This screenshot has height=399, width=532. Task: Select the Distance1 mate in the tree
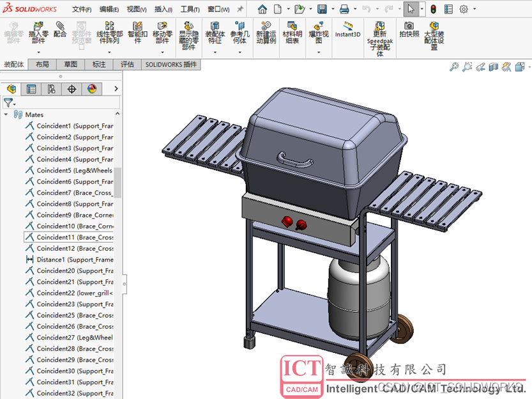69,260
